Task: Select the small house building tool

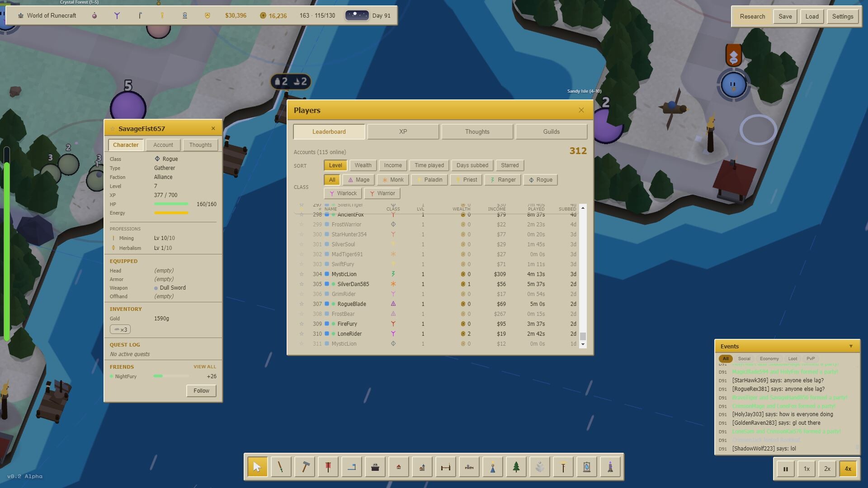Action: [399, 467]
